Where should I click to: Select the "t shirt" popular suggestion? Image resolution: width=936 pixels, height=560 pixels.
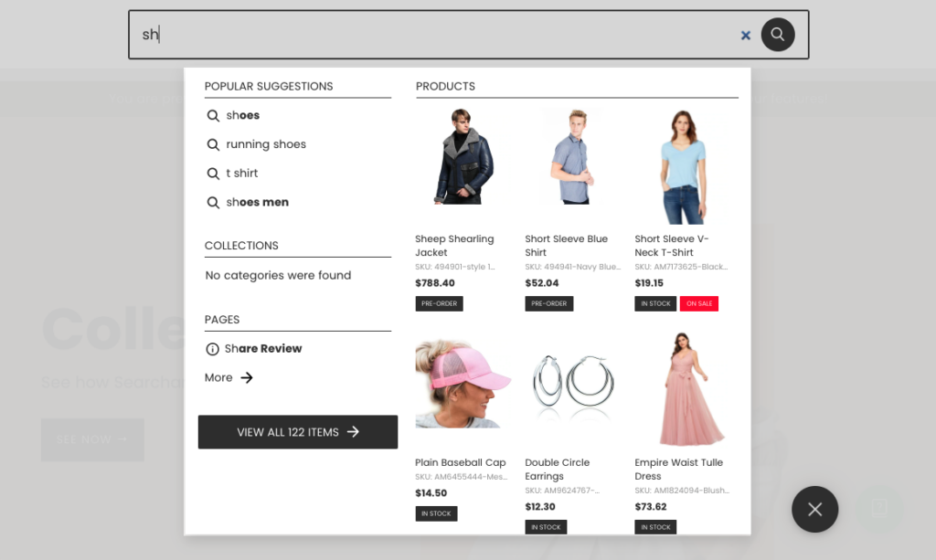tap(239, 173)
